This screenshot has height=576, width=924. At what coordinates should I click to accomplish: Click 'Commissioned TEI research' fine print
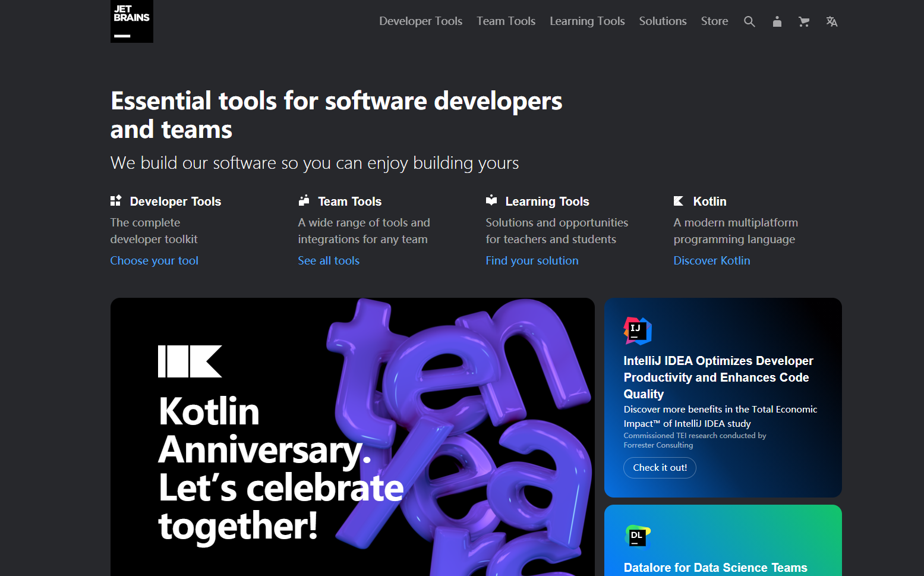click(x=695, y=440)
